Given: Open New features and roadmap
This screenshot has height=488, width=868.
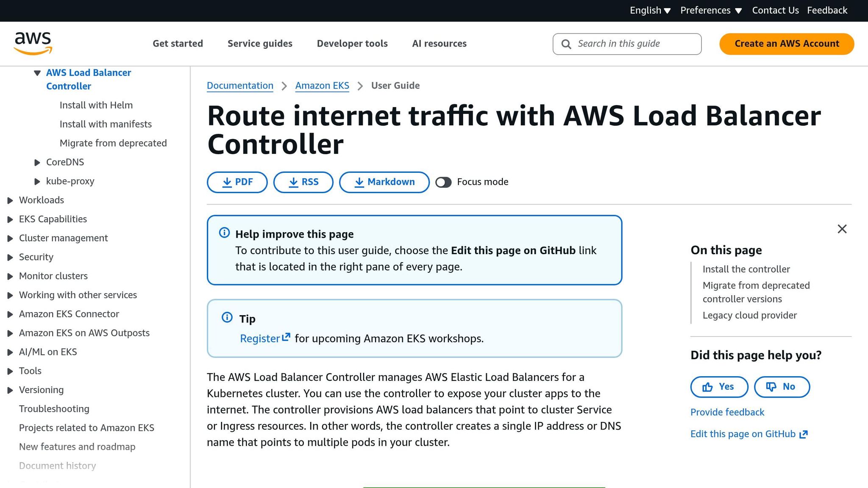Looking at the screenshot, I should pyautogui.click(x=77, y=447).
